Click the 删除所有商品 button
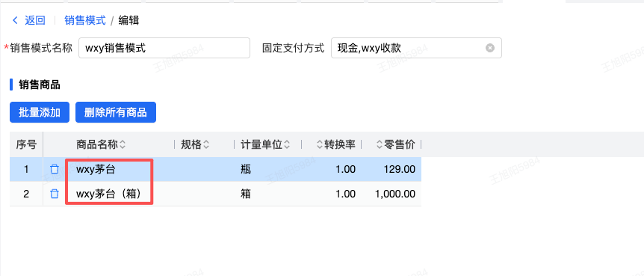Image resolution: width=644 pixels, height=276 pixels. tap(115, 112)
